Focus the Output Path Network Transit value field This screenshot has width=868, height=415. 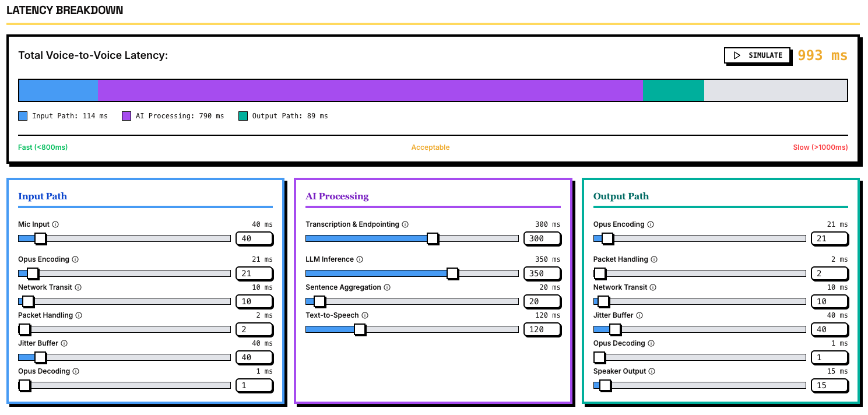point(829,301)
